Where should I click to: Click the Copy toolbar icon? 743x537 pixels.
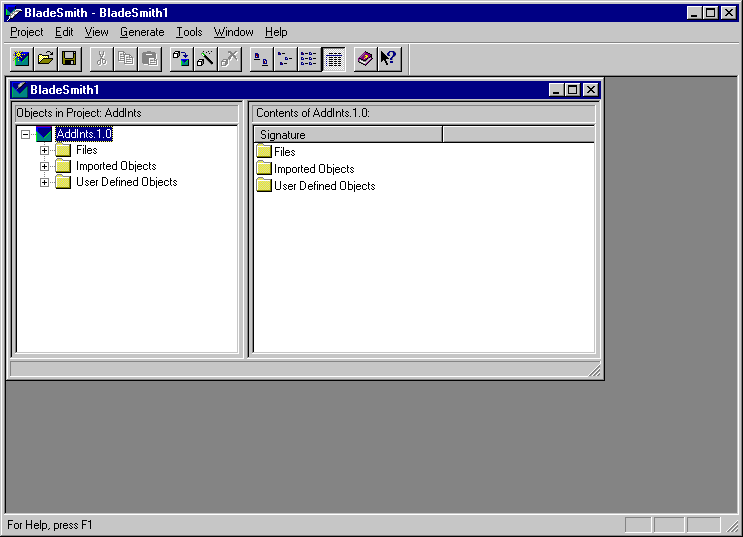pos(126,59)
